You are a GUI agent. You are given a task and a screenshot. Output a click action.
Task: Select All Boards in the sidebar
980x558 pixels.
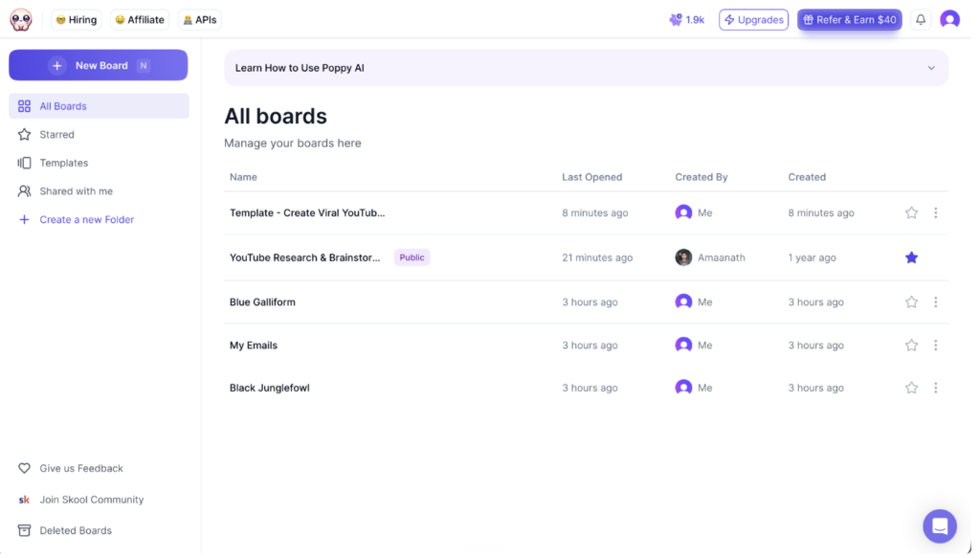[x=99, y=106]
